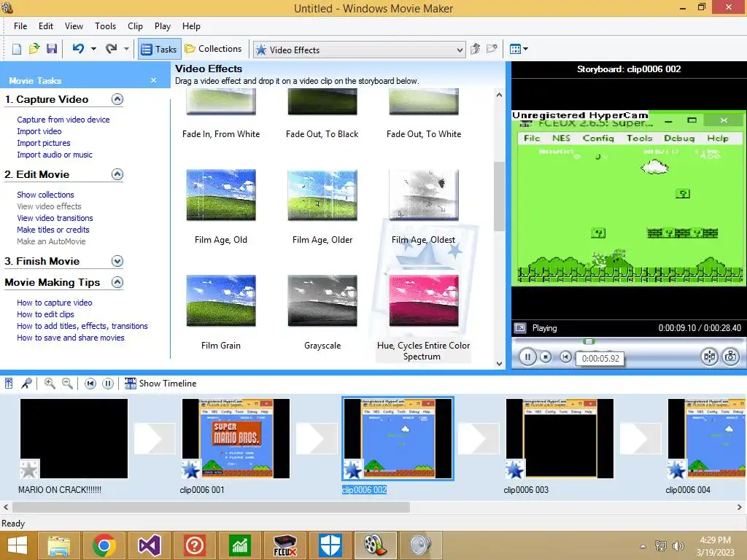Click the Split Clip icon

[709, 357]
